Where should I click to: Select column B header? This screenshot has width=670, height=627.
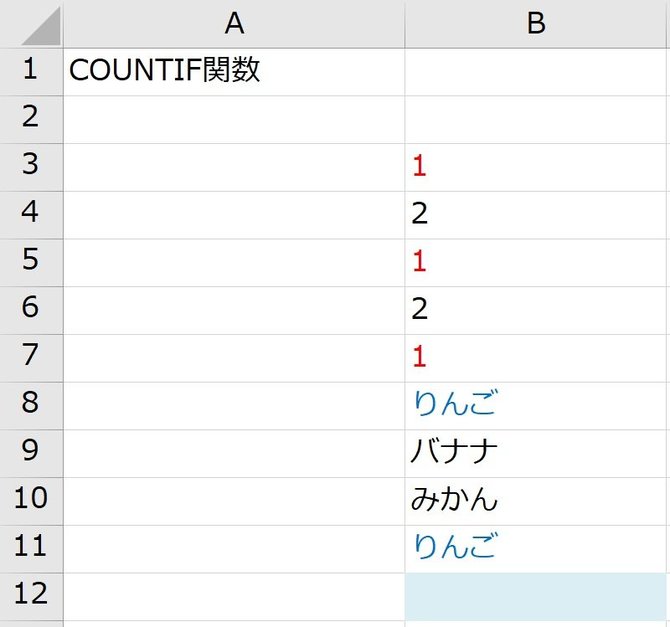pos(535,24)
